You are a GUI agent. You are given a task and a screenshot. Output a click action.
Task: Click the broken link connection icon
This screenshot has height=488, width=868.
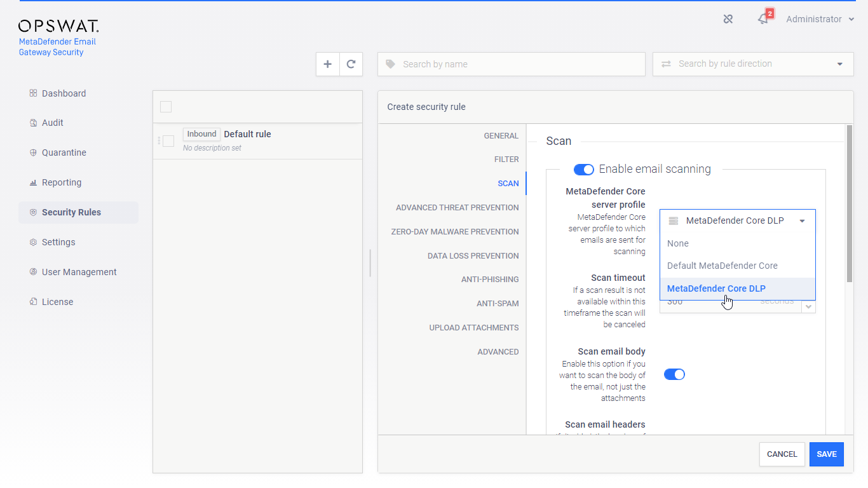coord(728,19)
